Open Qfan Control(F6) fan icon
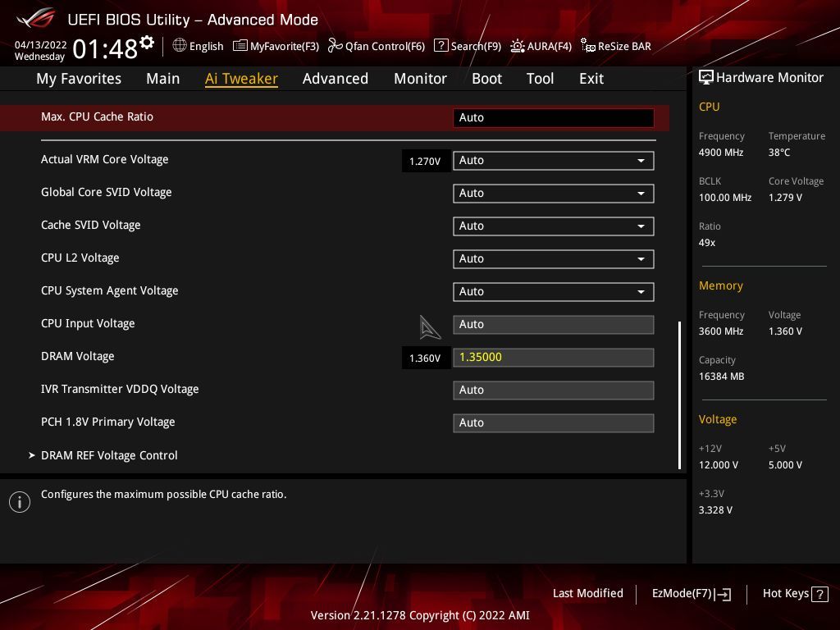The image size is (840, 630). click(x=336, y=46)
